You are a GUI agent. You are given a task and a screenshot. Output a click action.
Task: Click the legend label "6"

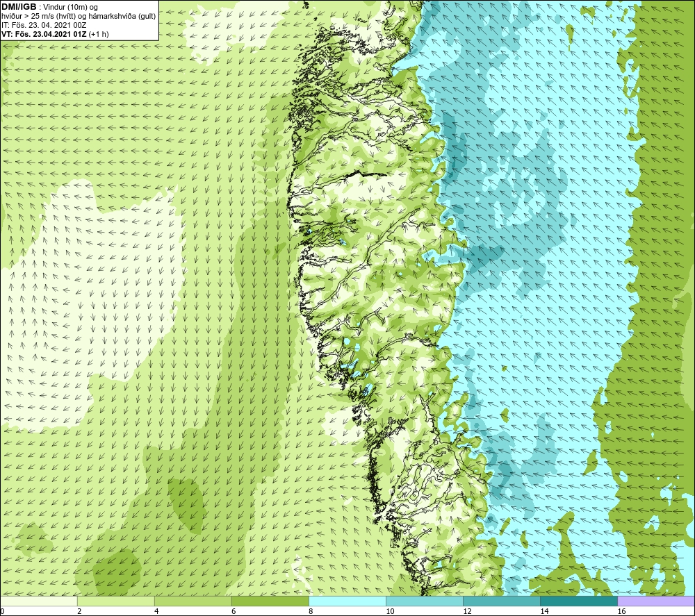(x=234, y=612)
